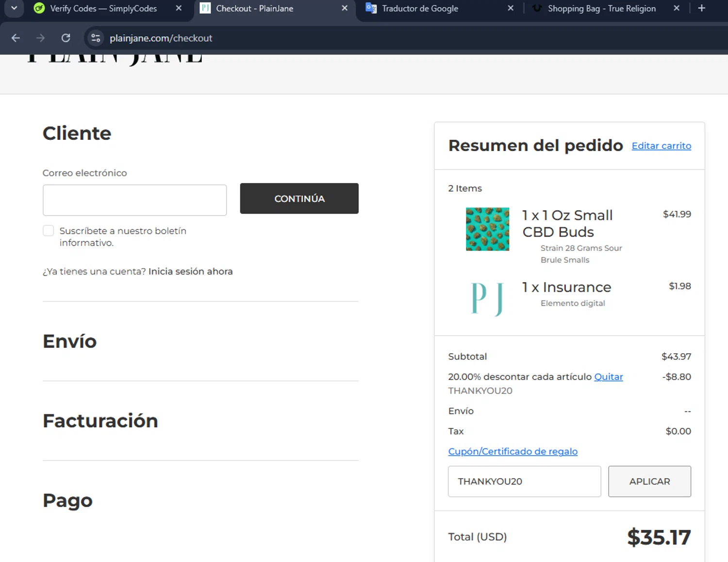Click CBD Buds product thumbnail

487,229
